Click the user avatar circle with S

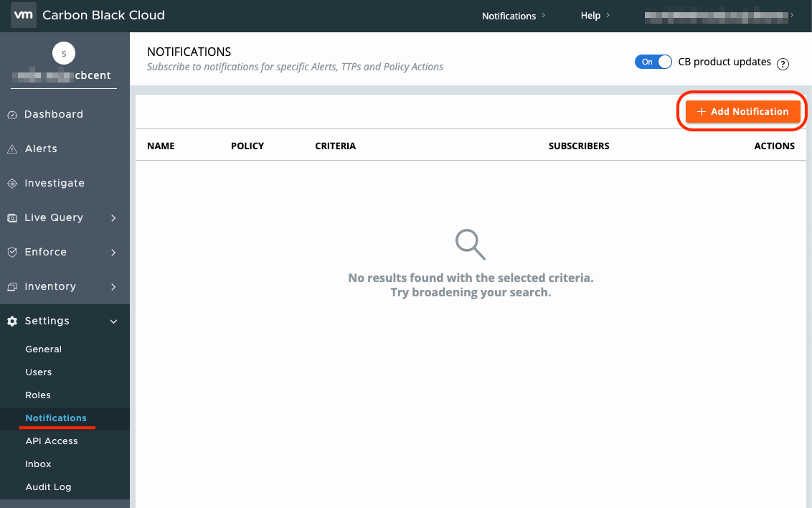click(64, 53)
